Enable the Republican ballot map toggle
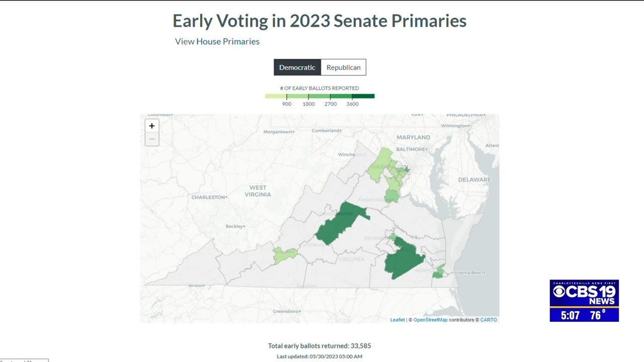This screenshot has width=644, height=362. [344, 67]
